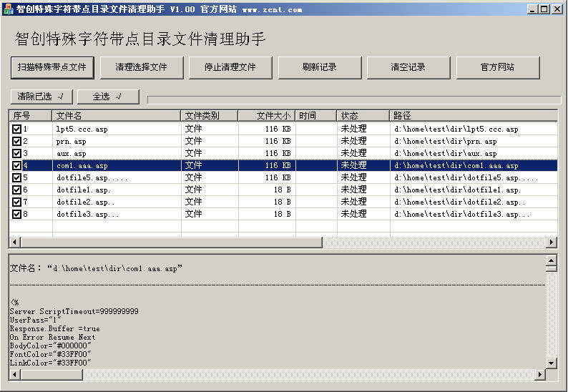Select file name dotfile5.asp.....
This screenshot has width=568, height=392.
pyautogui.click(x=92, y=178)
